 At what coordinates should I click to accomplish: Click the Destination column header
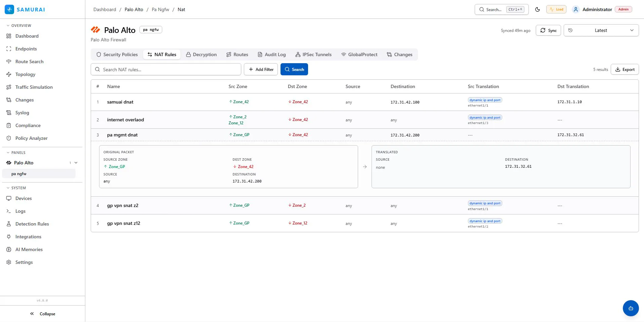[403, 86]
